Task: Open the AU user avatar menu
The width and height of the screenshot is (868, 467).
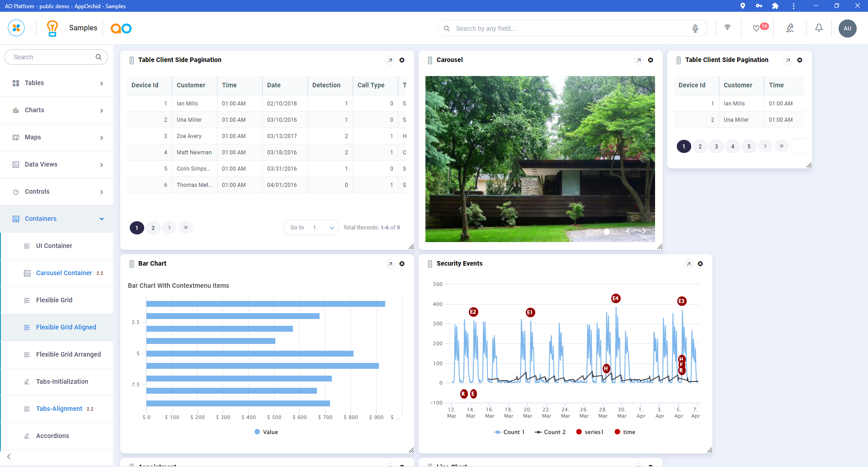Action: coord(847,29)
